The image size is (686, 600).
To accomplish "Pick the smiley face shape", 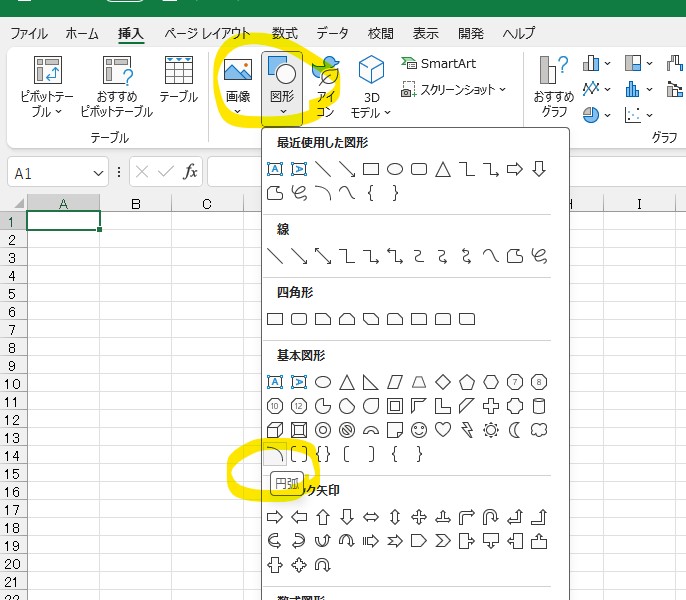I will 419,430.
